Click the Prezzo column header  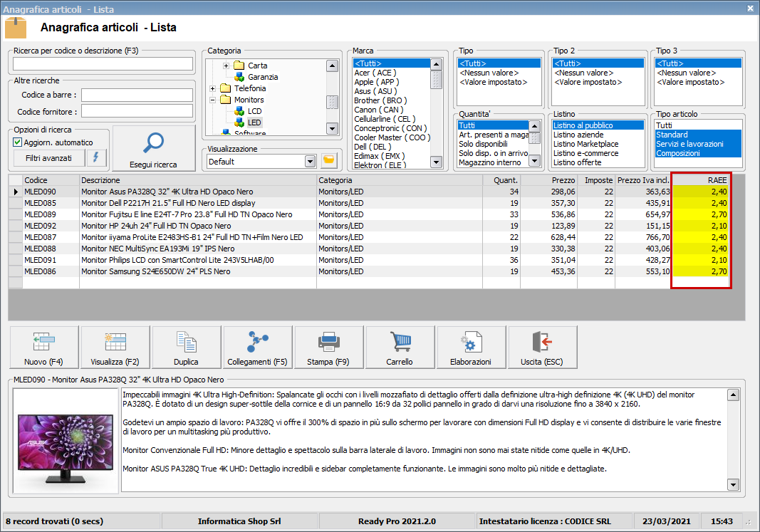(548, 180)
